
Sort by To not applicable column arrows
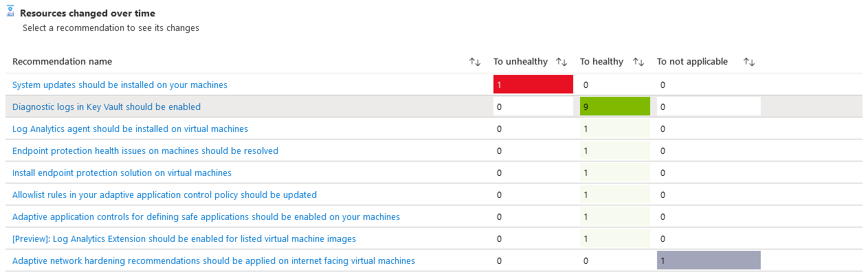(749, 62)
